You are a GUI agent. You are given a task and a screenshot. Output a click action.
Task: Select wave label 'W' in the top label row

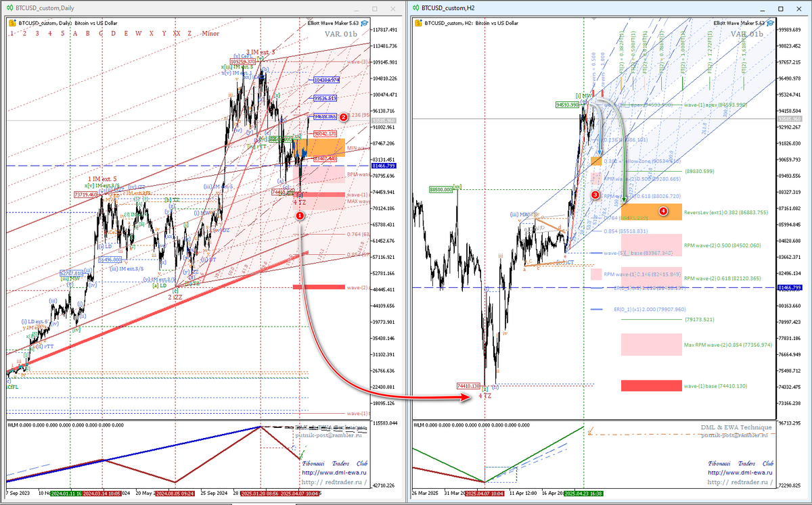click(138, 33)
